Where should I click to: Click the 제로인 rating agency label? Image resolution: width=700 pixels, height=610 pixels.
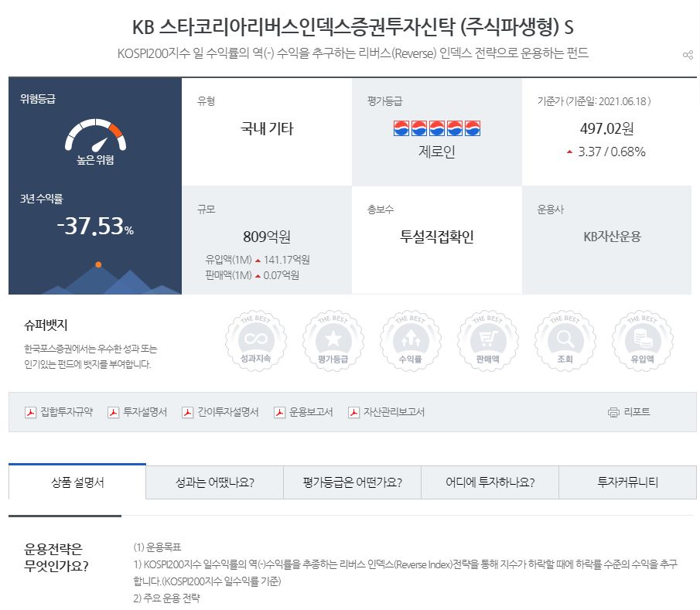click(436, 152)
